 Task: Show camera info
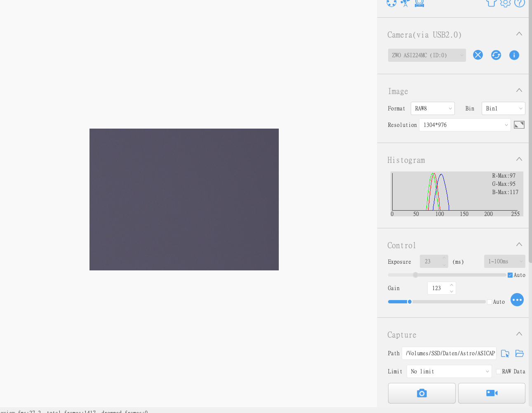coord(514,55)
